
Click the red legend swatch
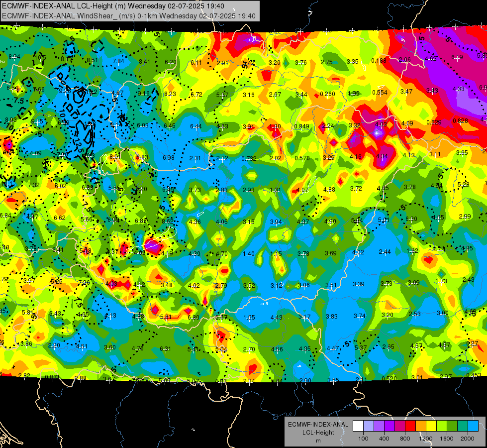coord(410,426)
